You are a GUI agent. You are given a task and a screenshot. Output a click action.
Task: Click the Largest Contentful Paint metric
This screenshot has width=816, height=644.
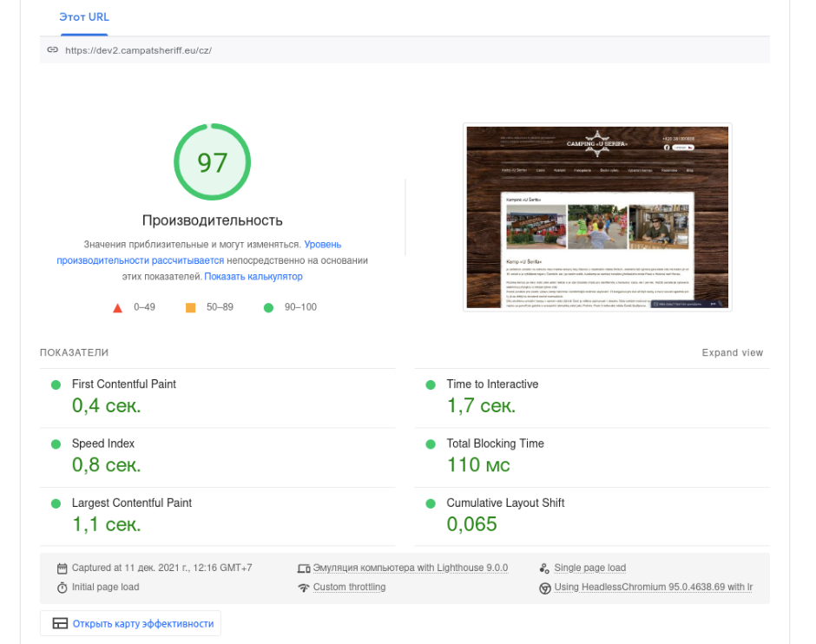pos(131,503)
